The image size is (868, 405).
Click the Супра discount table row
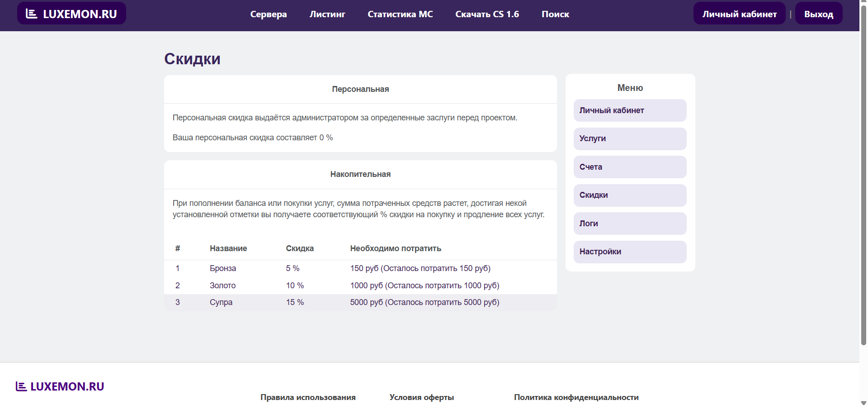(360, 302)
